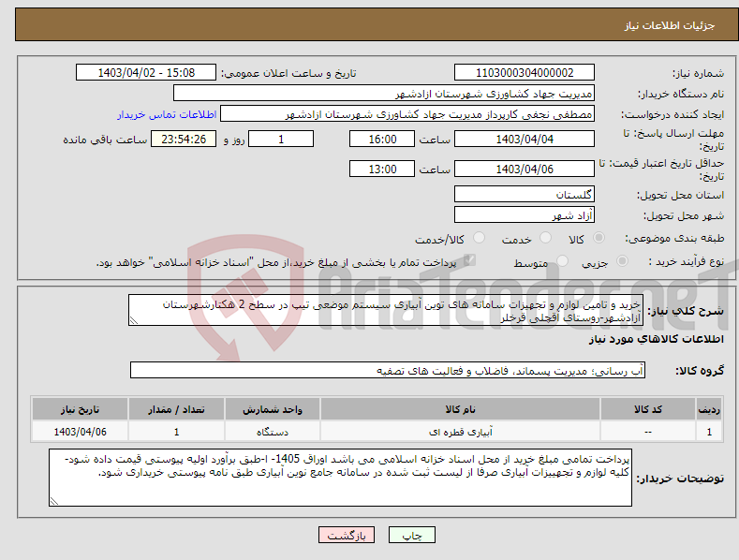Viewport: 739px width, 560px height.
Task: Click the buyer notes text area
Action: (x=340, y=478)
